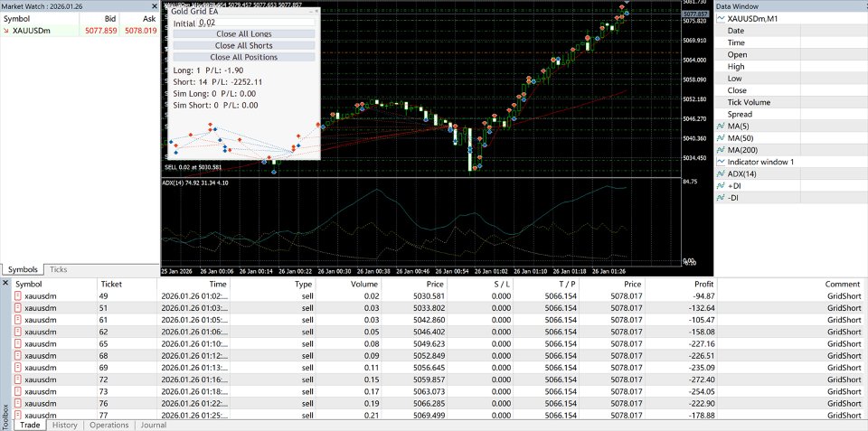This screenshot has height=431, width=868.
Task: Sort trades by Ticket column header
Action: pos(111,284)
